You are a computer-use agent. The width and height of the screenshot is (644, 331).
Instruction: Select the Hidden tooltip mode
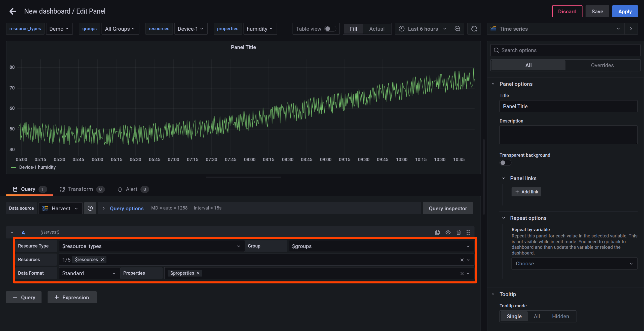tap(560, 316)
